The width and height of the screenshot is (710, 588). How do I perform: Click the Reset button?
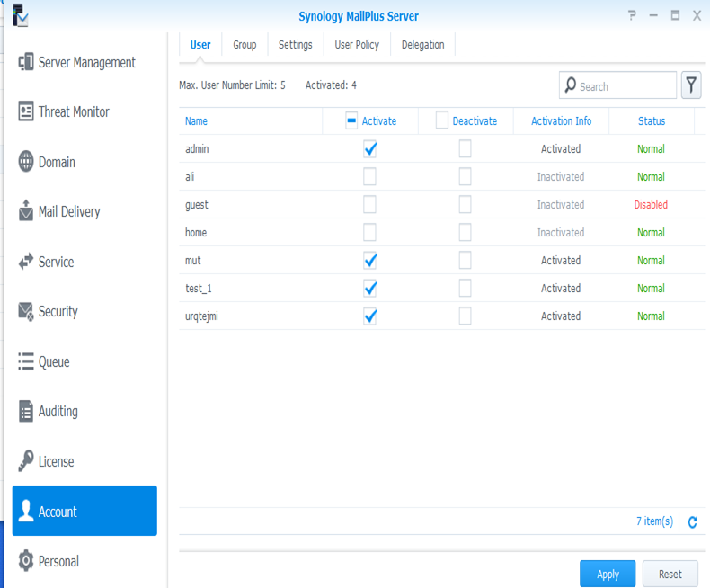pyautogui.click(x=670, y=574)
